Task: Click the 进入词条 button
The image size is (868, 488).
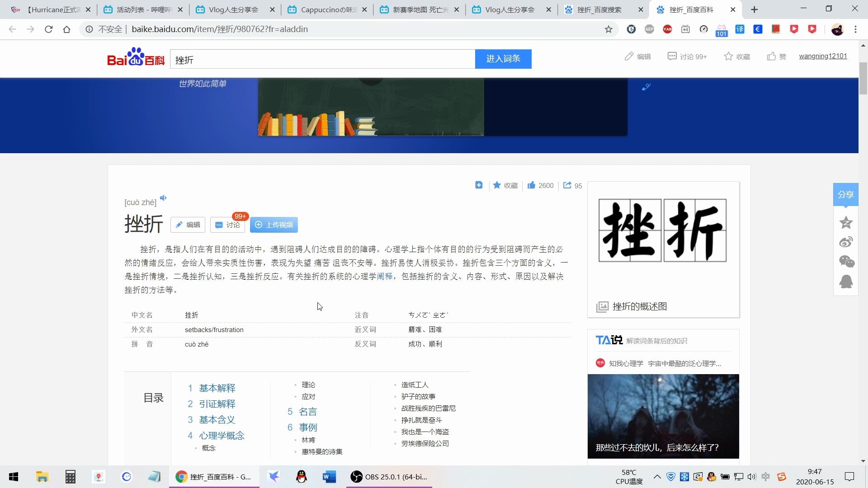Action: click(x=503, y=59)
